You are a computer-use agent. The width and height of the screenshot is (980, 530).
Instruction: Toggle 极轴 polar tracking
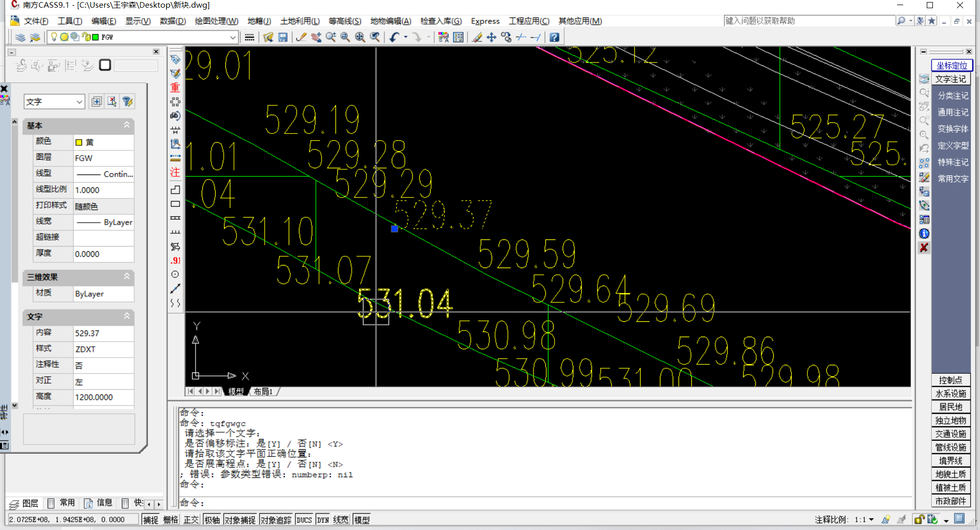(x=212, y=520)
